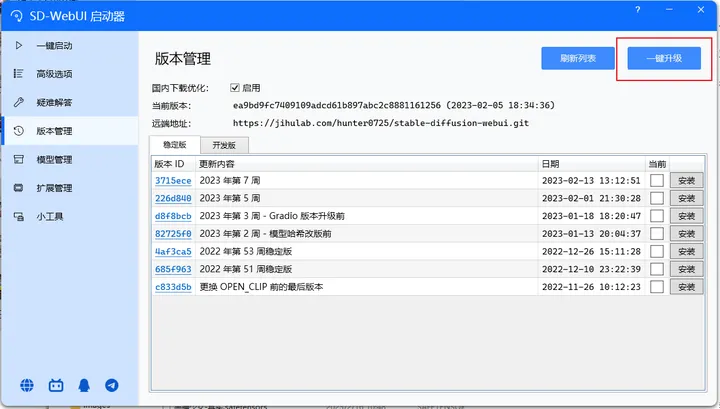This screenshot has width=720, height=409.
Task: Switch to the 稳定版 tab
Action: (x=175, y=145)
